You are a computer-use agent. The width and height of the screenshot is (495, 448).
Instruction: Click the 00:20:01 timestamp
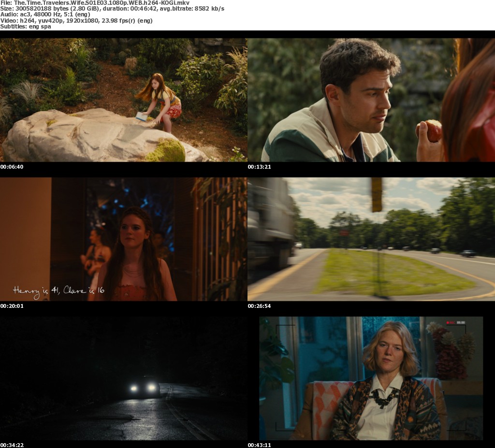pos(12,306)
